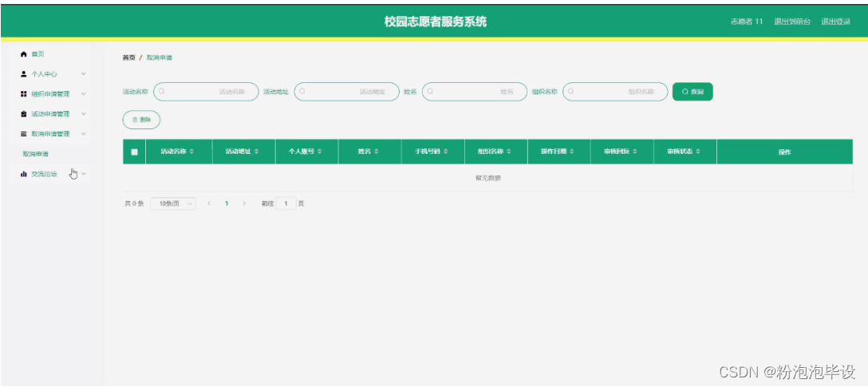The image size is (868, 387).
Task: Click the list icon for 取消申请管理
Action: pyautogui.click(x=23, y=134)
